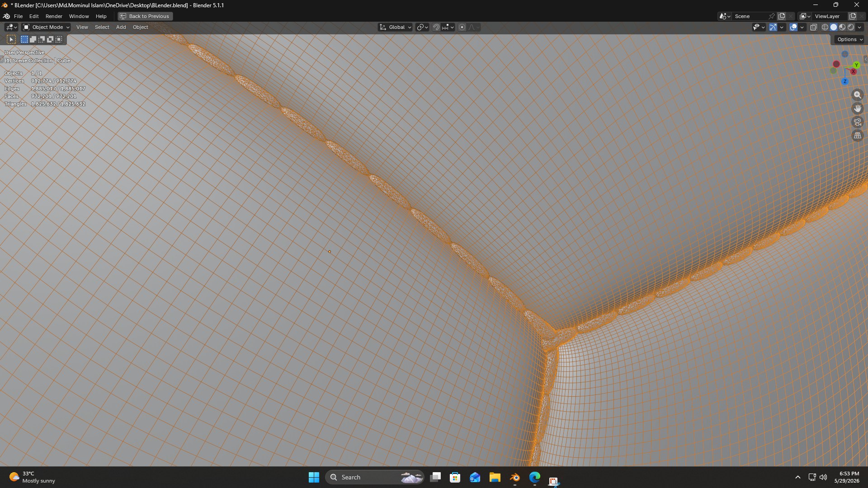This screenshot has height=488, width=868.
Task: Expand the Object Mode dropdown
Action: pyautogui.click(x=46, y=27)
